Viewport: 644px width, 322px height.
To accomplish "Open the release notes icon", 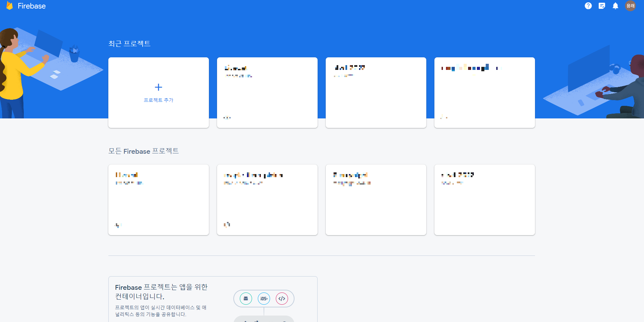I will coord(602,6).
